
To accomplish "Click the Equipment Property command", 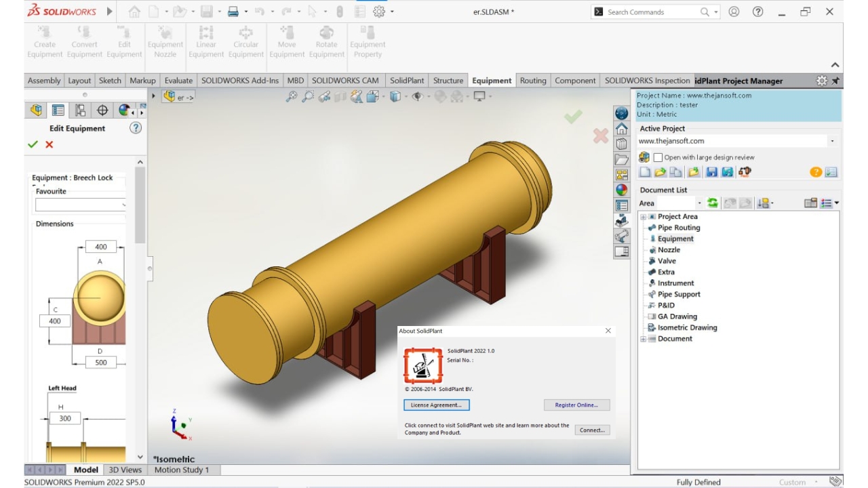I will (x=368, y=42).
